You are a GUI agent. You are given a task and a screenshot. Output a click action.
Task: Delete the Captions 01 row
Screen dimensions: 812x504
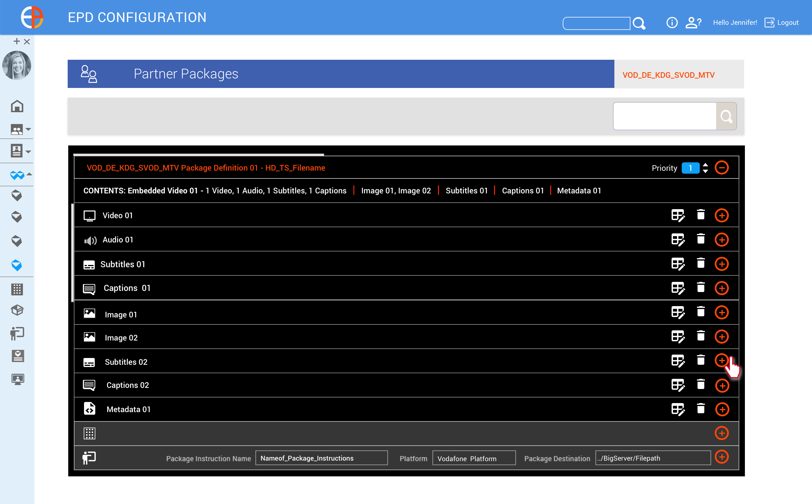click(x=701, y=287)
